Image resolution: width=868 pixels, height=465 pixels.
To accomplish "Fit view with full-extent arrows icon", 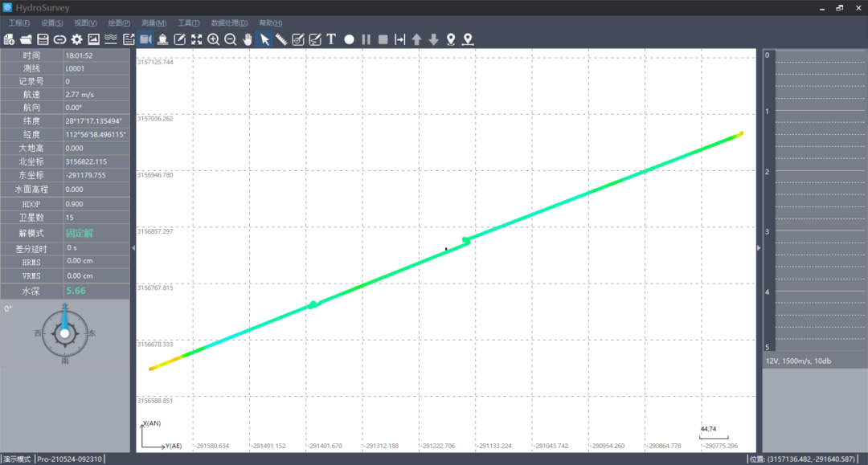I will [x=197, y=39].
